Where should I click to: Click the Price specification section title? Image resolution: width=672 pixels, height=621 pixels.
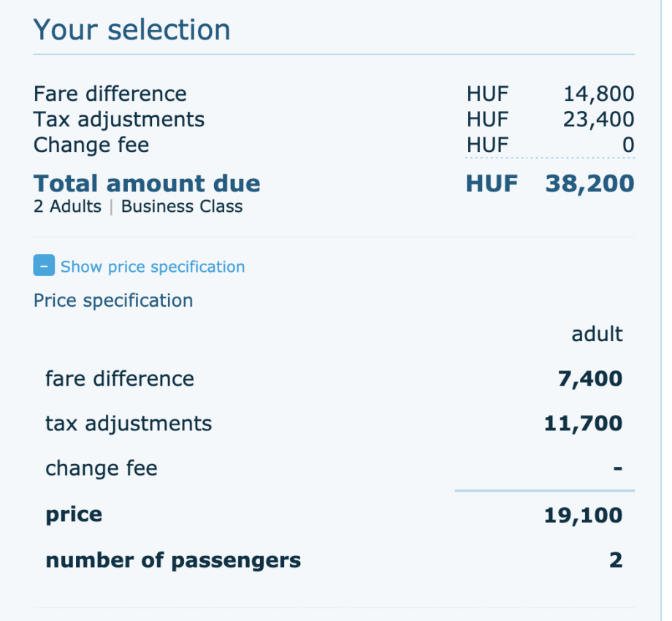coord(113,300)
